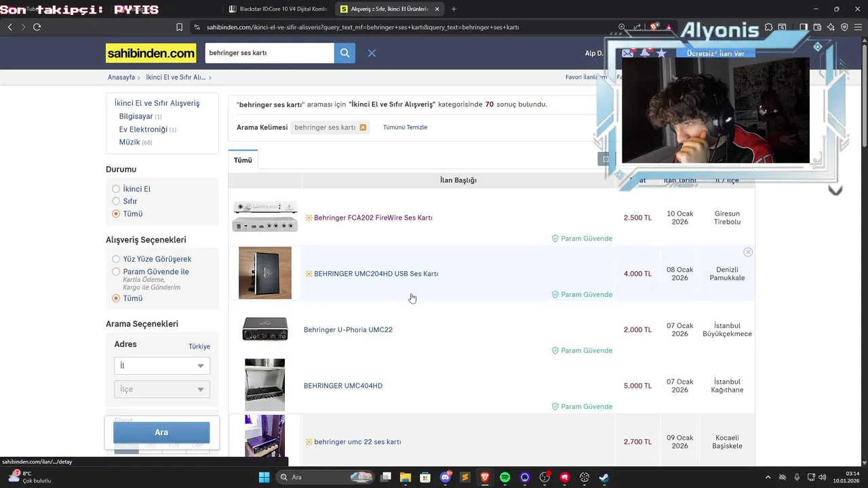The width and height of the screenshot is (868, 488).
Task: Open Steam from the taskbar
Action: tap(604, 477)
